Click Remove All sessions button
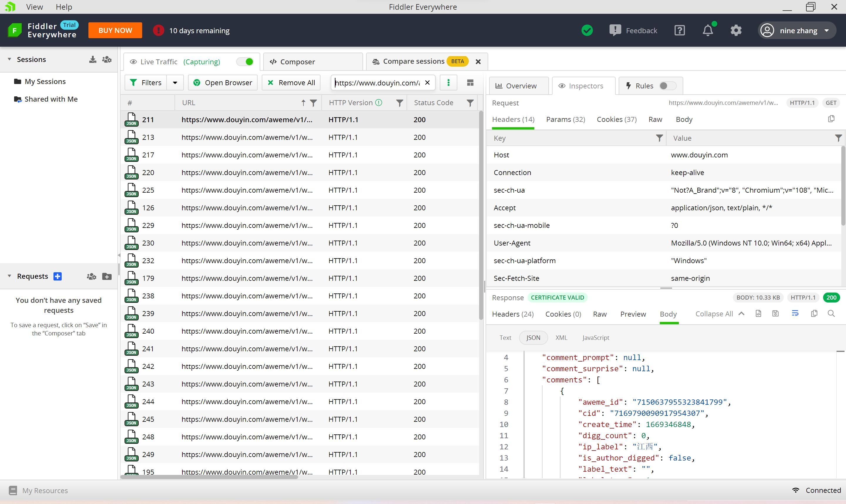The width and height of the screenshot is (846, 504). click(x=292, y=83)
